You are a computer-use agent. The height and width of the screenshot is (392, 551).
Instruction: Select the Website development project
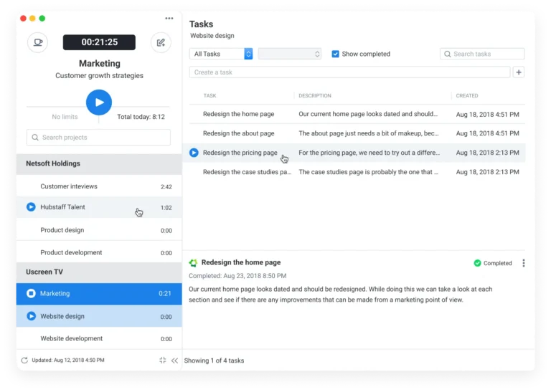pos(99,339)
